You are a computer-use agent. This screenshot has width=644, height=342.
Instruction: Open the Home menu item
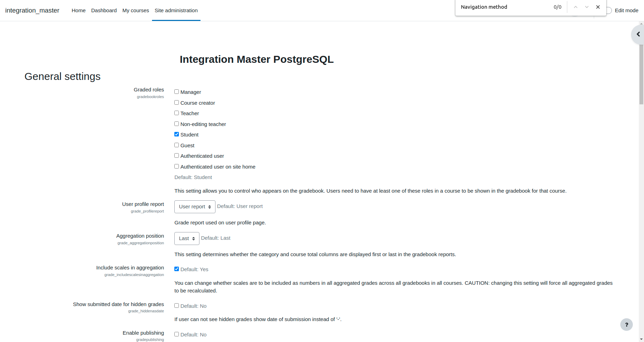coord(78,10)
